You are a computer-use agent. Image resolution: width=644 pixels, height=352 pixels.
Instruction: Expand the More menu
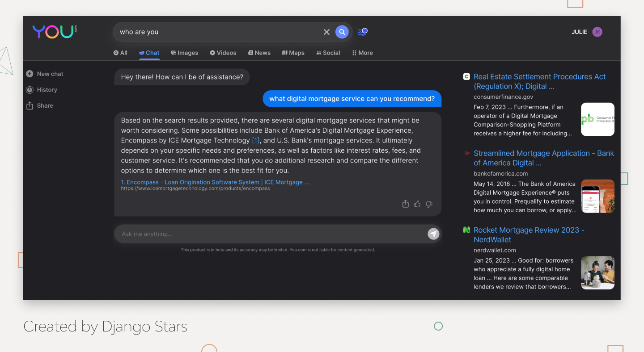(x=362, y=53)
